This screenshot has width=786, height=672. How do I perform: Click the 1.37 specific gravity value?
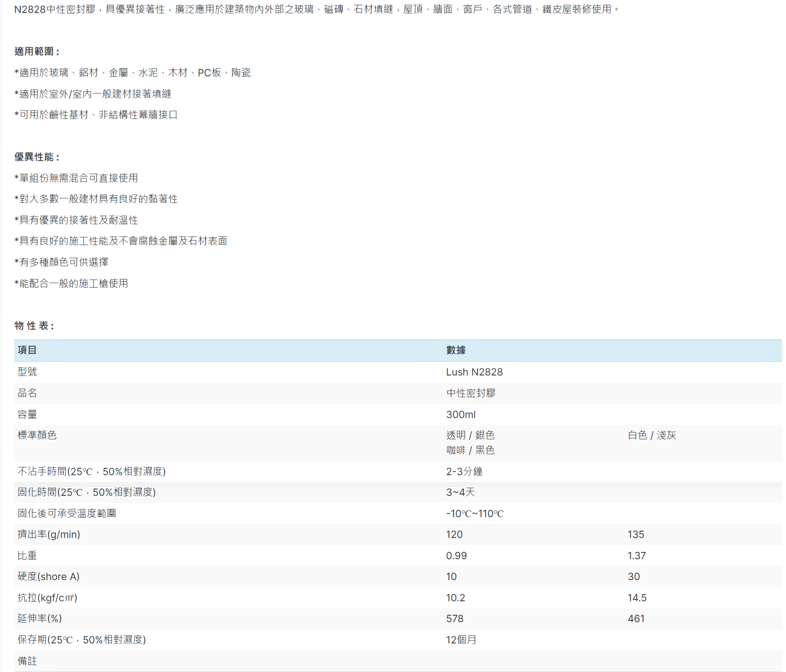(637, 556)
